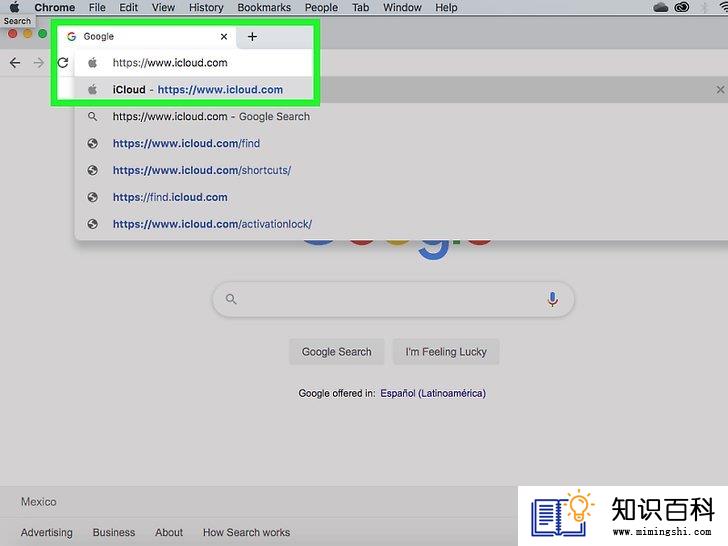Click the green zoom window button
This screenshot has height=546, width=728.
(x=42, y=33)
